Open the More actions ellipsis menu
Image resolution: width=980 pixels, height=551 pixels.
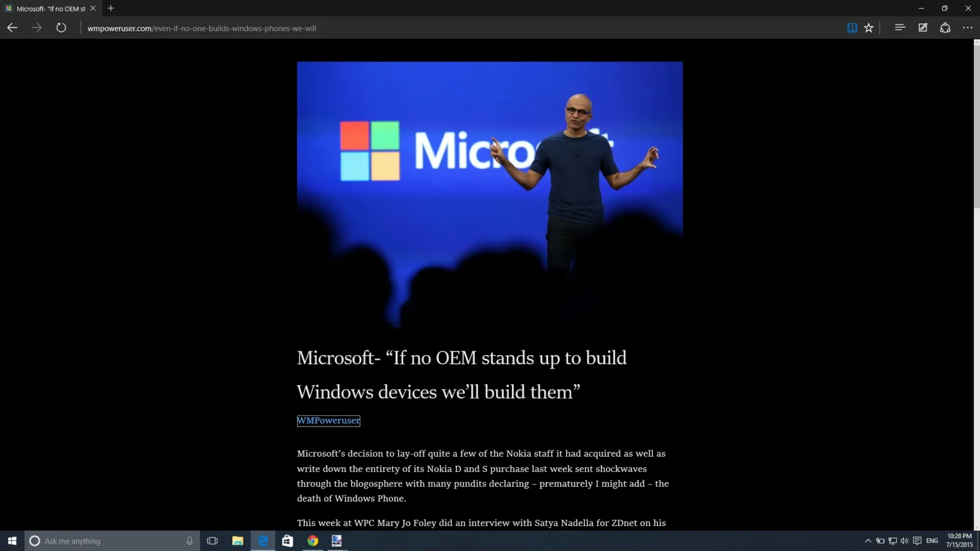968,28
